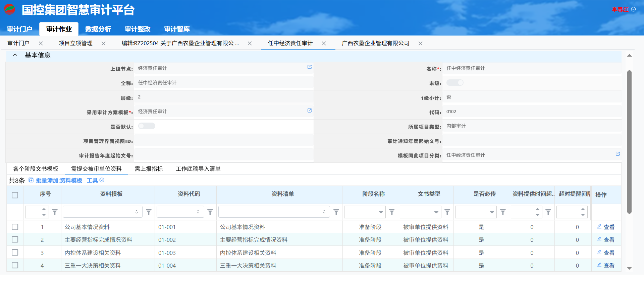This screenshot has height=281, width=644.
Task: Open the 模板同此项目分类 lookup icon
Action: click(x=618, y=154)
